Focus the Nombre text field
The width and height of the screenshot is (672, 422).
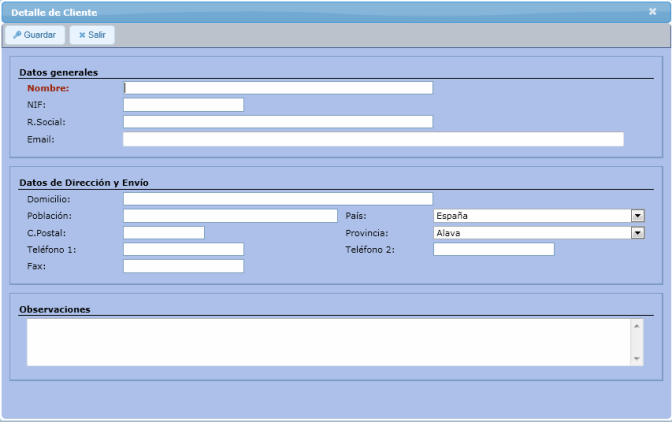pos(278,88)
